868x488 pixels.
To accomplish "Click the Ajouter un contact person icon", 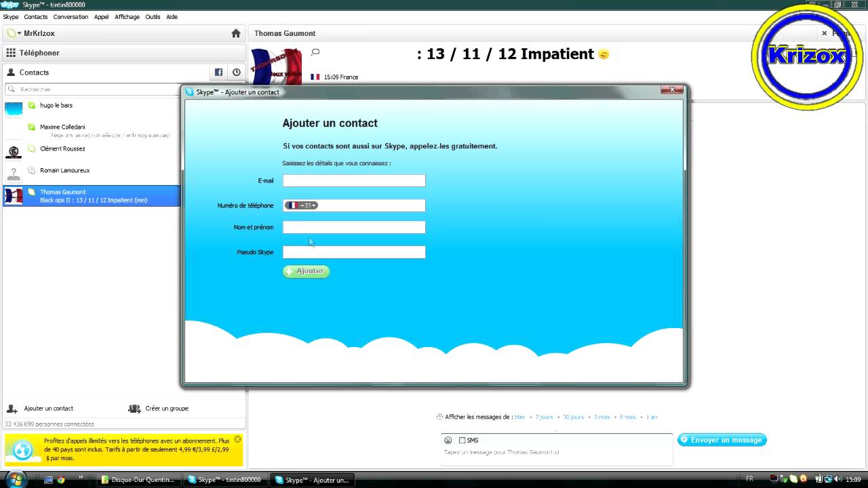I will 12,409.
